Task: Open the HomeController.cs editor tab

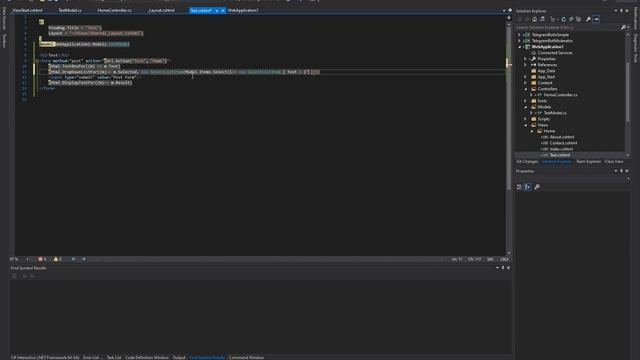Action: [114, 10]
